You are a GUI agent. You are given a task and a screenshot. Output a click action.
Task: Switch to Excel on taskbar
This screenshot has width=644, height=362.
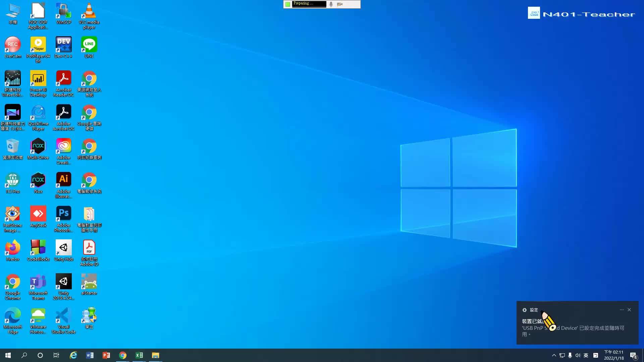point(139,355)
